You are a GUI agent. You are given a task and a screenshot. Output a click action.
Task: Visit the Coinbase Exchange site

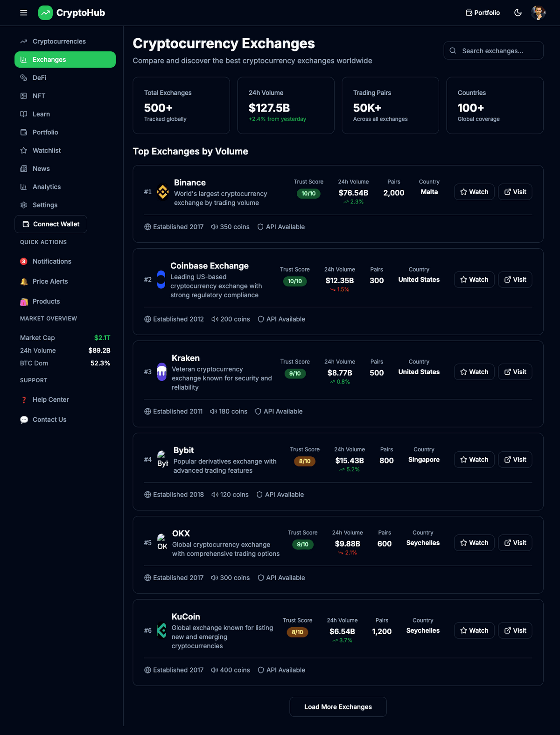click(515, 280)
